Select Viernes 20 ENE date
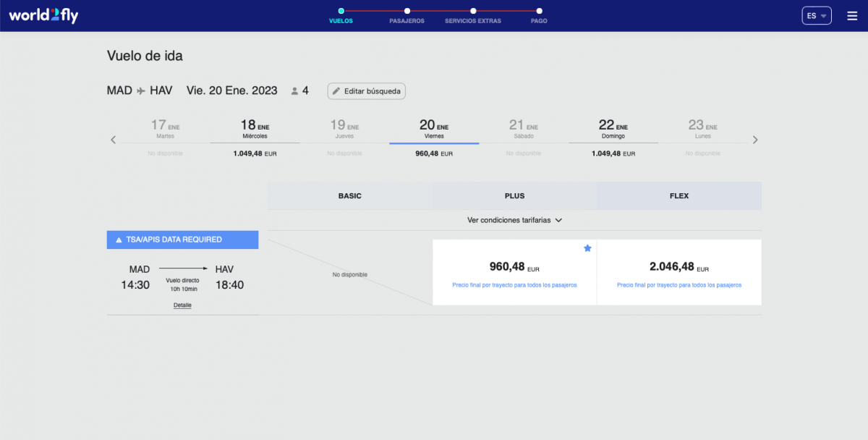 click(434, 137)
